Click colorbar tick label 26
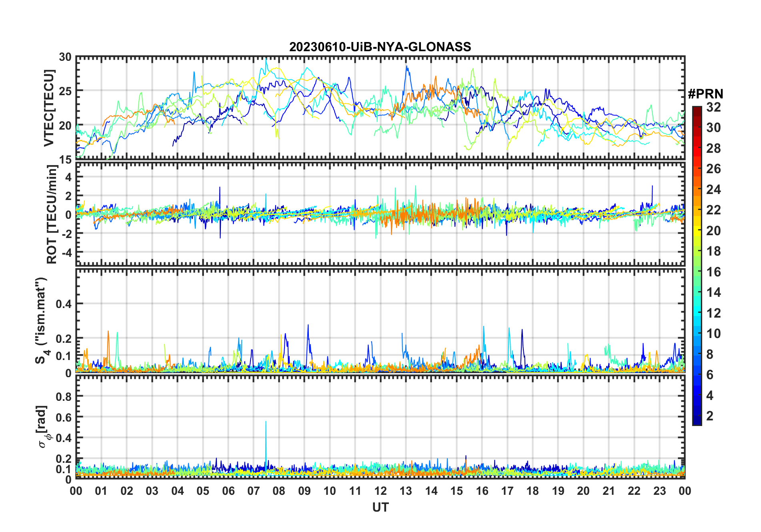761x532 pixels. click(x=713, y=169)
